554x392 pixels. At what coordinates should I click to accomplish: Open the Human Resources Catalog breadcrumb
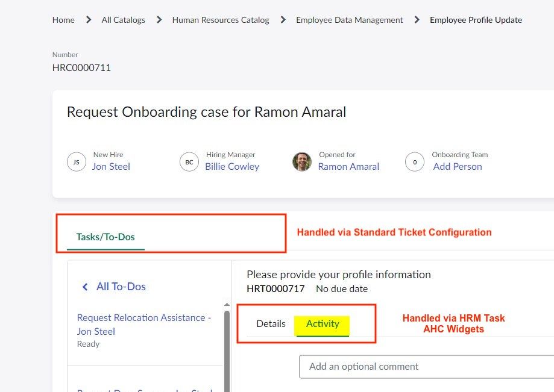tap(220, 19)
